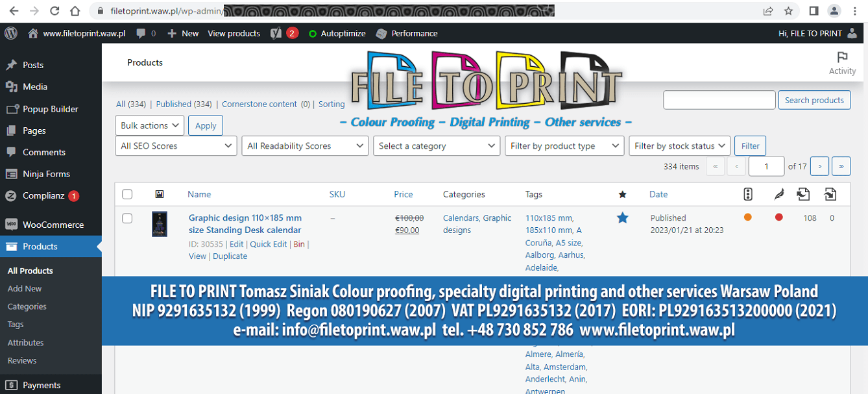Expand the All SEO Scores dropdown
868x394 pixels.
click(176, 146)
